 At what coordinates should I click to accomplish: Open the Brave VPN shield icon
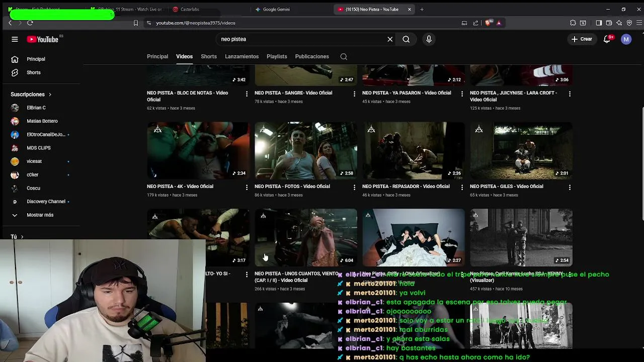(629, 23)
